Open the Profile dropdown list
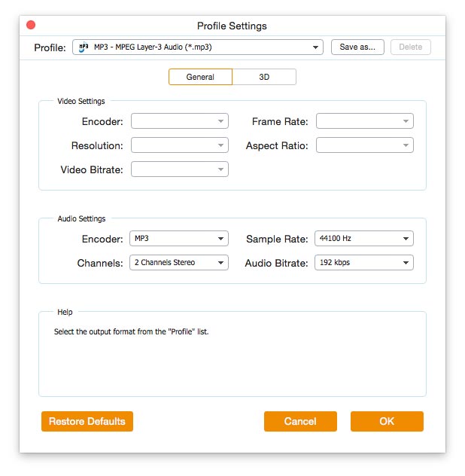 (x=199, y=47)
